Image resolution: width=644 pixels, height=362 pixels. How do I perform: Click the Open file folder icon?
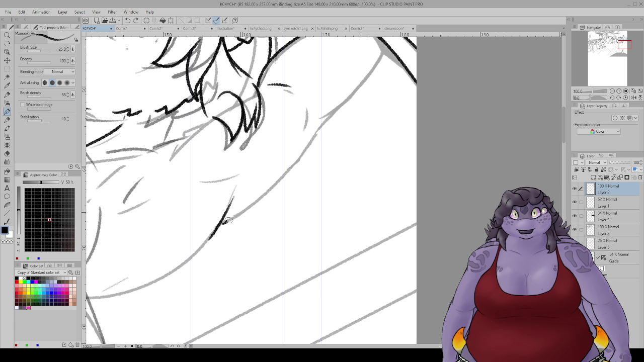[x=104, y=21]
